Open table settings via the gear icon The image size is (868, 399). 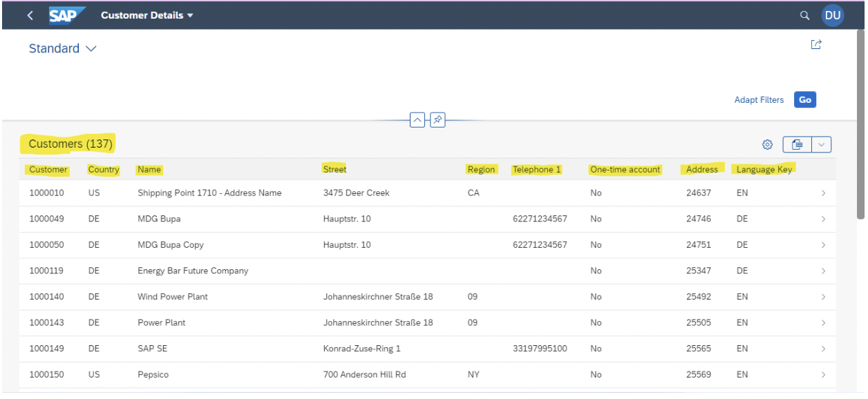(x=767, y=144)
